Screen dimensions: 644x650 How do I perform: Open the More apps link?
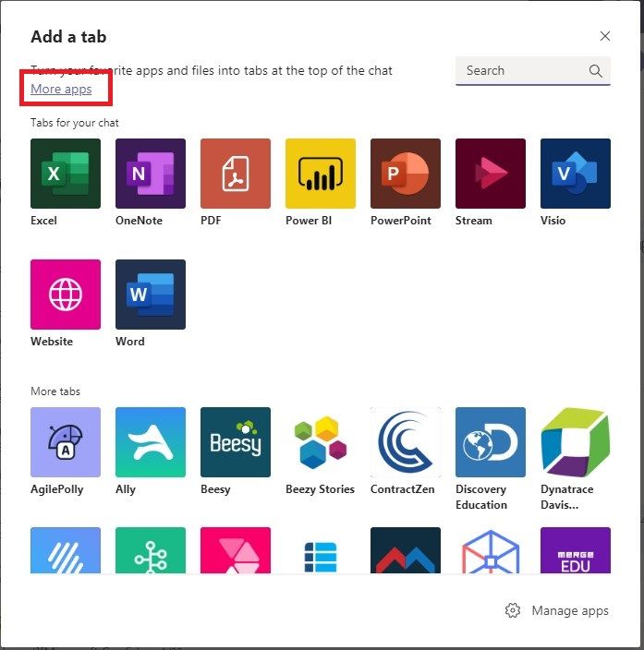61,89
